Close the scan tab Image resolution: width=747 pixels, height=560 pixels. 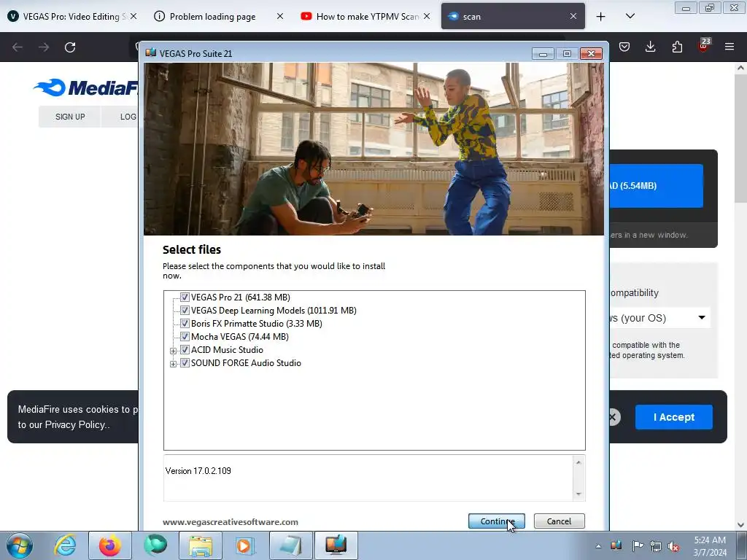pos(573,16)
